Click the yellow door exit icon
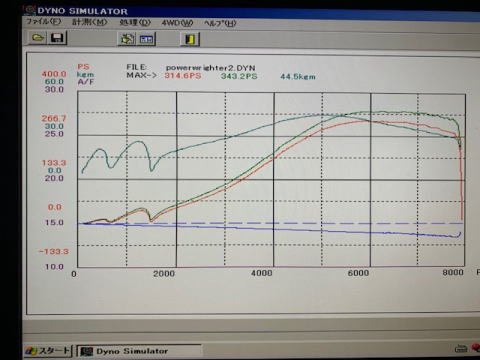This screenshot has height=360, width=480. coord(190,39)
